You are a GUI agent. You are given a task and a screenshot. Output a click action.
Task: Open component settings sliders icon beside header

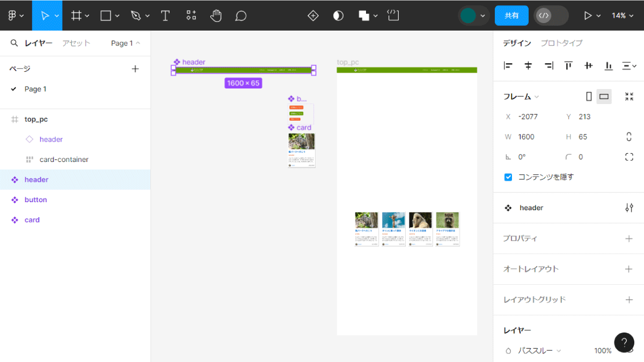[629, 208]
